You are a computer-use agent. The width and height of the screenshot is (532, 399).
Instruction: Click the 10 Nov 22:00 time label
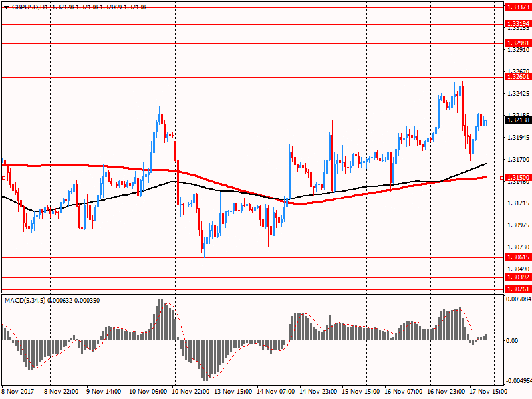190,392
